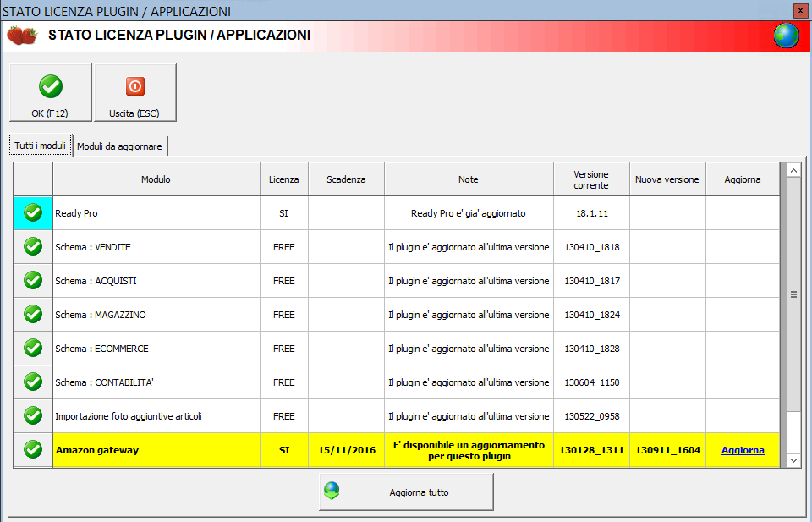The width and height of the screenshot is (812, 522).
Task: Select the Importazione foto aggiuntive articoli cell
Action: [x=156, y=416]
